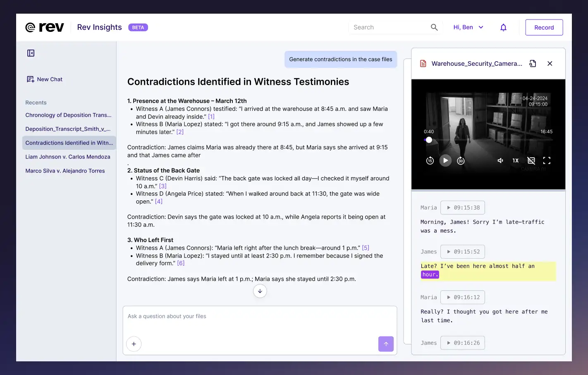
Task: Open citation [1] after James Connors' testimony
Action: tap(211, 116)
